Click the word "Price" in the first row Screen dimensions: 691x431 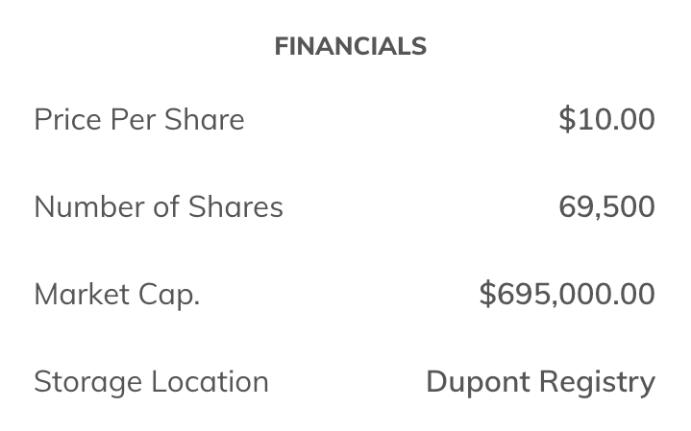point(67,120)
